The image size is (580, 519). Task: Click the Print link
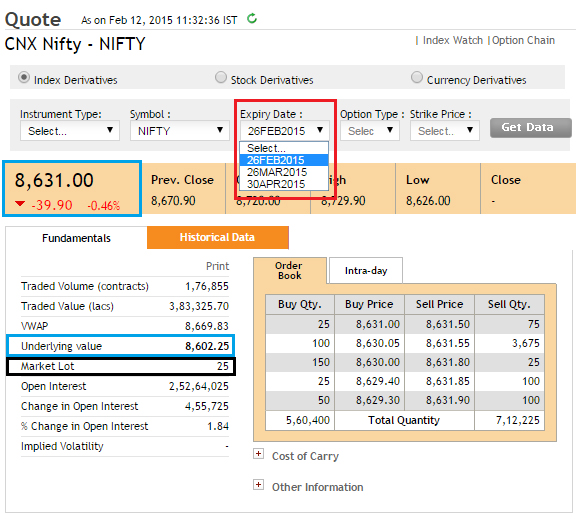[x=218, y=266]
